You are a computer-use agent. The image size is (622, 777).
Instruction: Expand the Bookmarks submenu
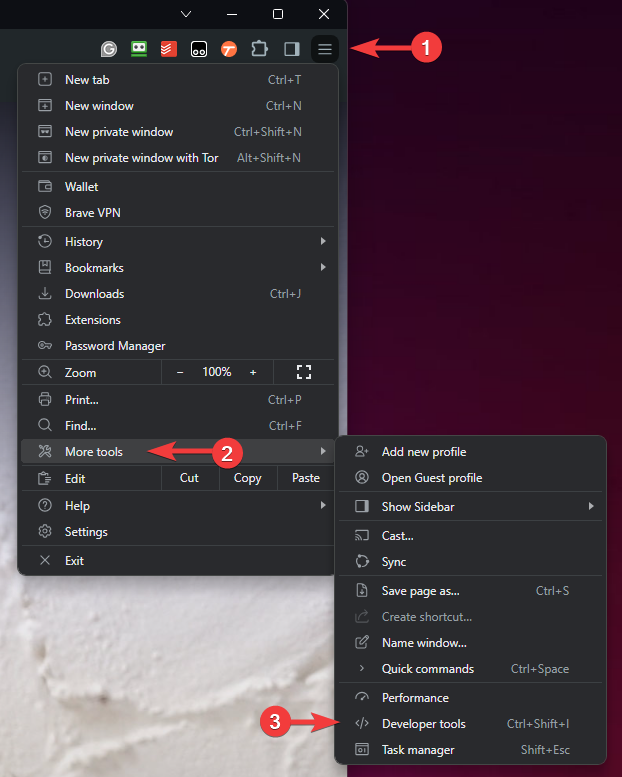coord(178,268)
